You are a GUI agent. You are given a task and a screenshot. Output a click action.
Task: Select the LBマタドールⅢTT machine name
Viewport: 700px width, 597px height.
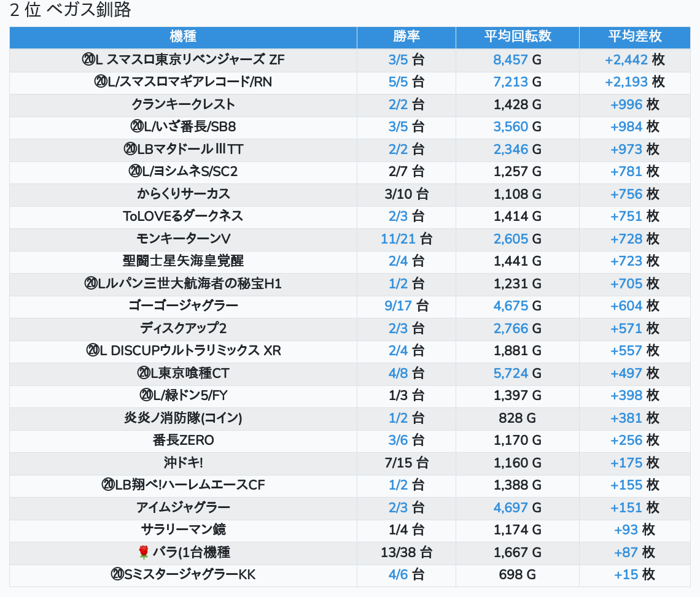point(190,149)
